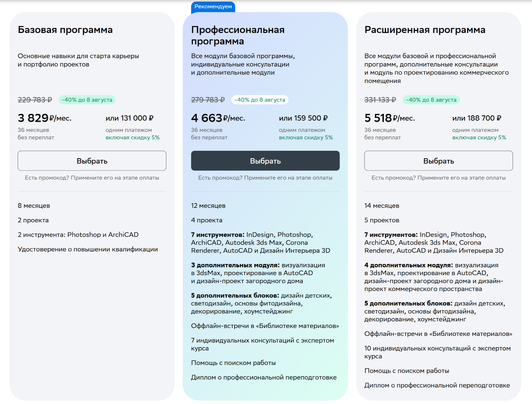The image size is (532, 404).
Task: Click the promo code hint under the Базовая Выбрать button
Action: click(x=92, y=178)
